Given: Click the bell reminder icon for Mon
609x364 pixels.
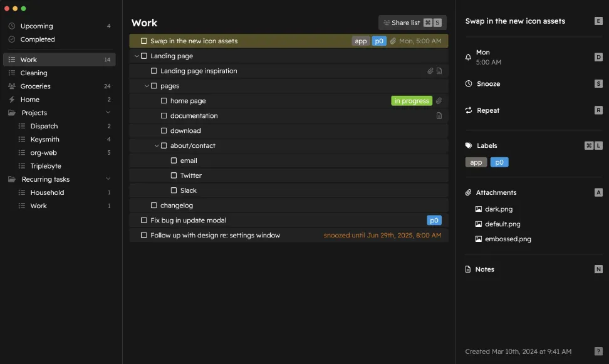Looking at the screenshot, I should point(468,57).
